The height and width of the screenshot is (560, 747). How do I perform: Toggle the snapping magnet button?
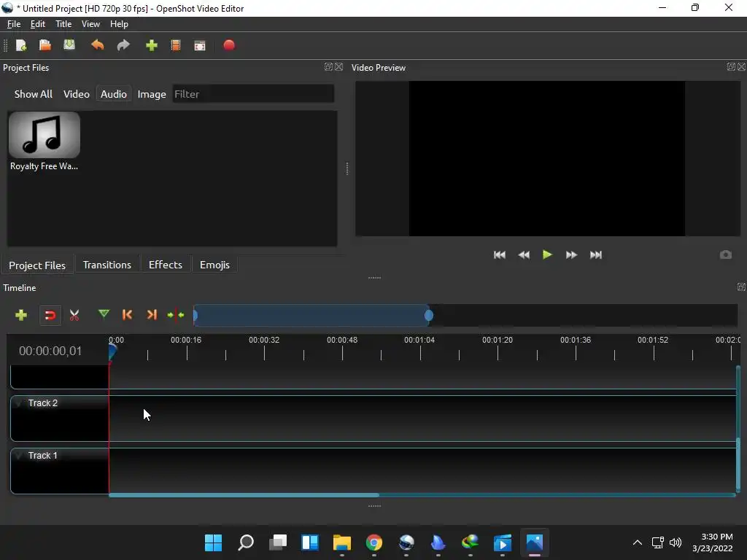point(50,315)
